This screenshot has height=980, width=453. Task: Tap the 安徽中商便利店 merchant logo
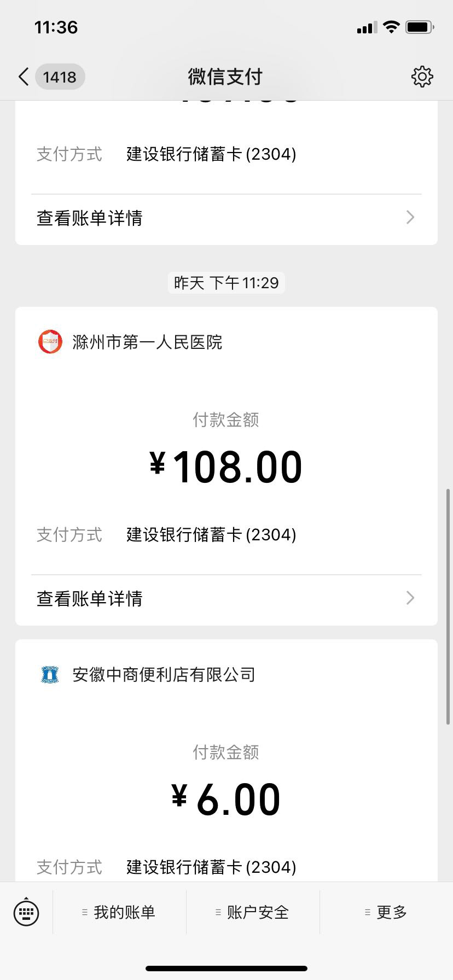(x=50, y=675)
